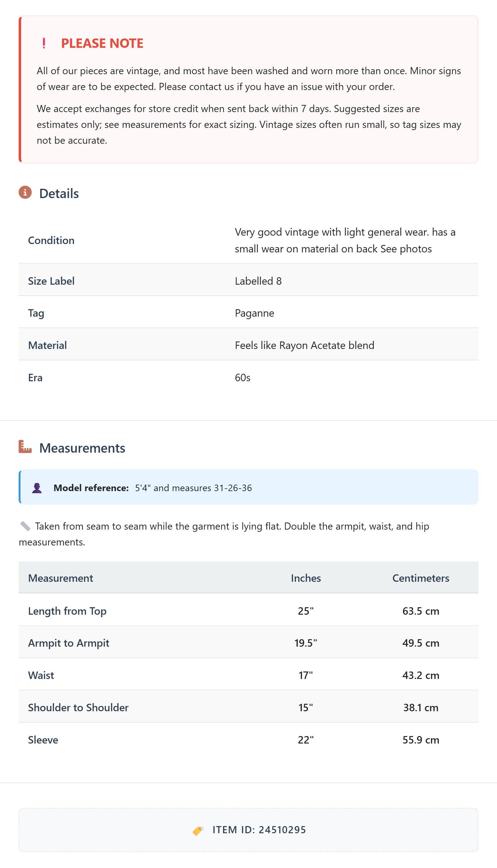497x868 pixels.
Task: Click the Measurement column header
Action: pos(61,578)
